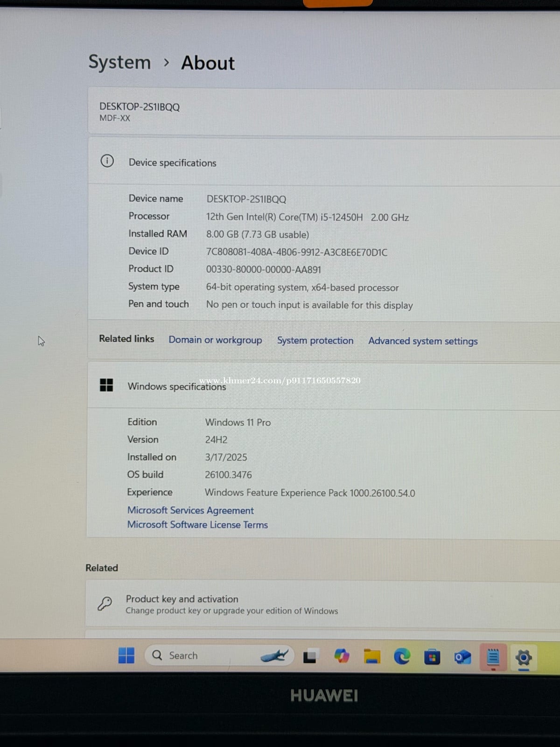Select the installed on date 3/17/2025
Viewport: 560px width, 747px height.
(x=226, y=457)
